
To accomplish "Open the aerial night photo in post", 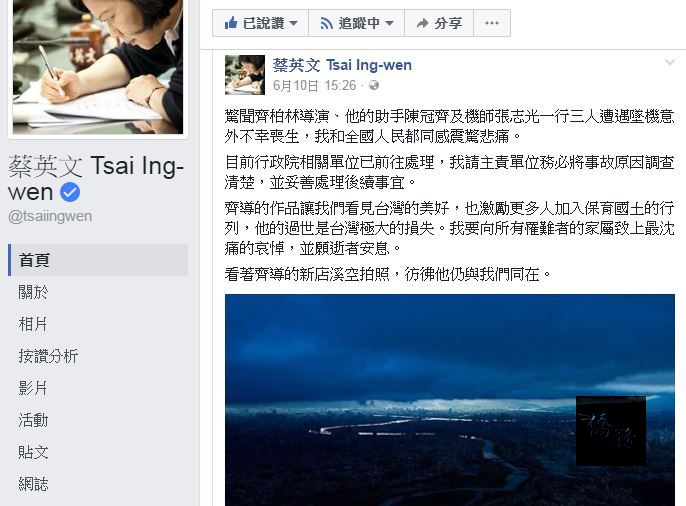I will [450, 400].
